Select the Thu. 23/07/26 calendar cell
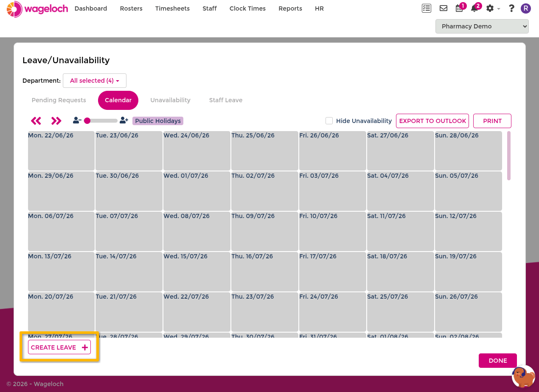 point(265,312)
